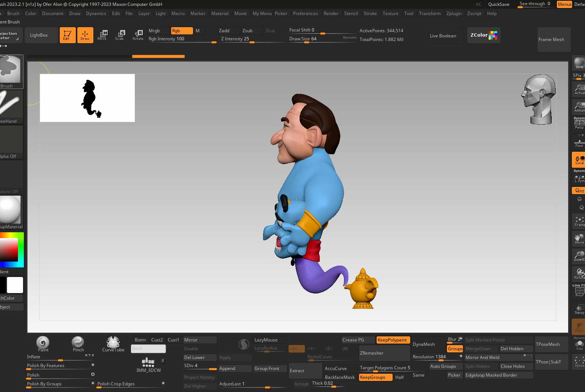
Task: Click the Zoom3D navigation icon
Action: pos(579,256)
